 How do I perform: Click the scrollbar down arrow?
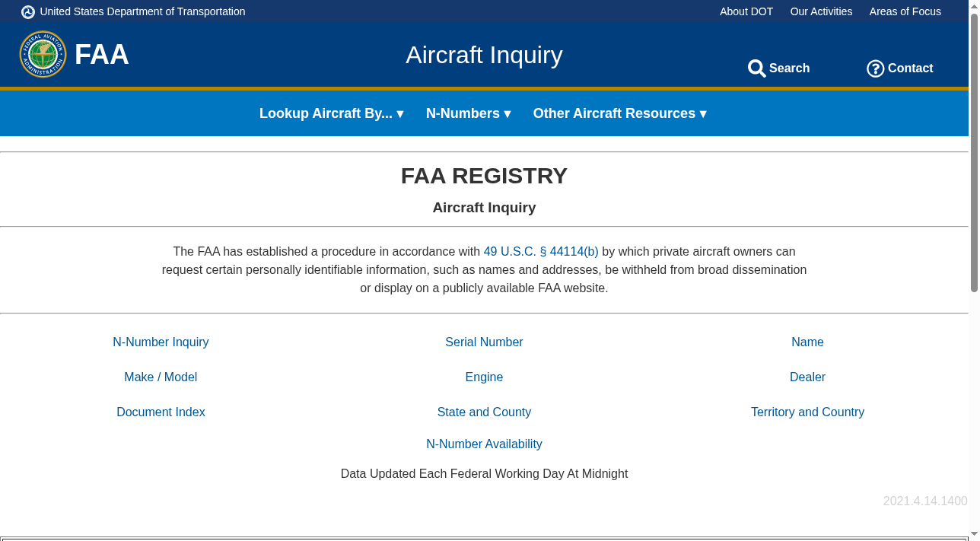(974, 534)
